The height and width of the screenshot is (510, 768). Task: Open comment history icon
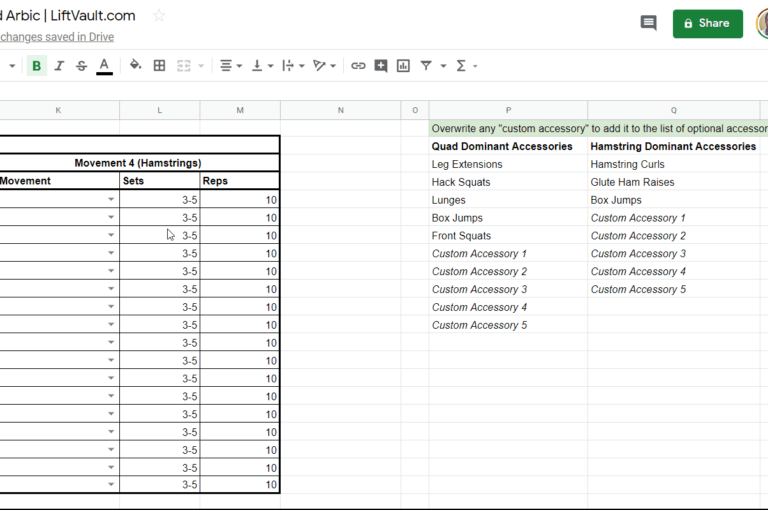click(x=648, y=23)
